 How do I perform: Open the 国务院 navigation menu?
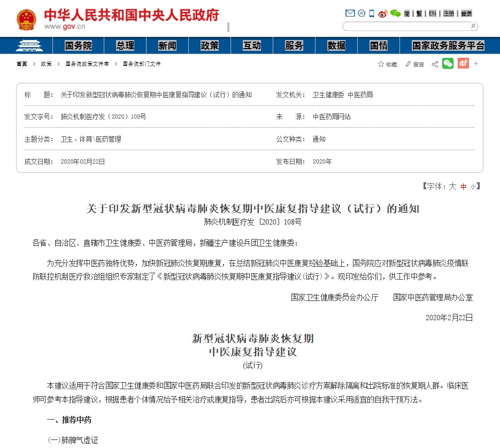click(x=78, y=45)
